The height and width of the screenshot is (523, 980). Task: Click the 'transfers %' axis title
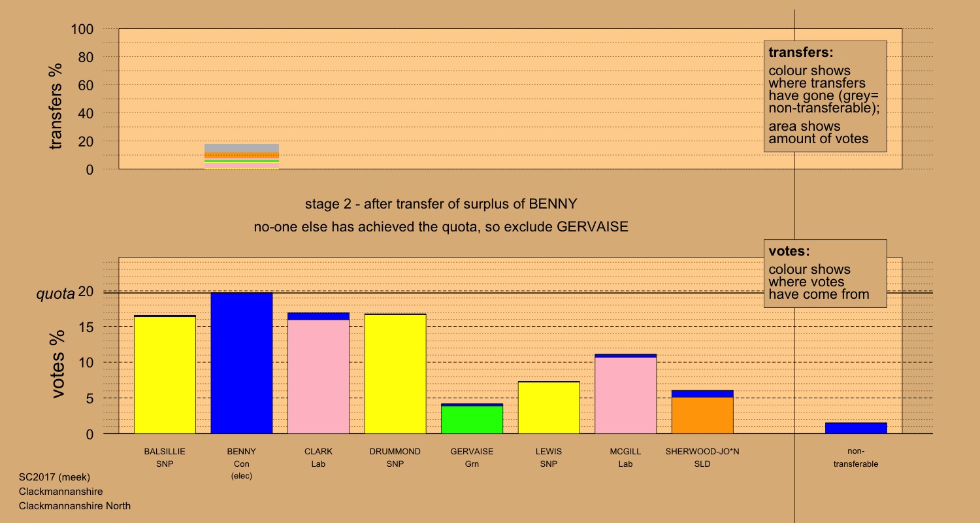point(56,106)
